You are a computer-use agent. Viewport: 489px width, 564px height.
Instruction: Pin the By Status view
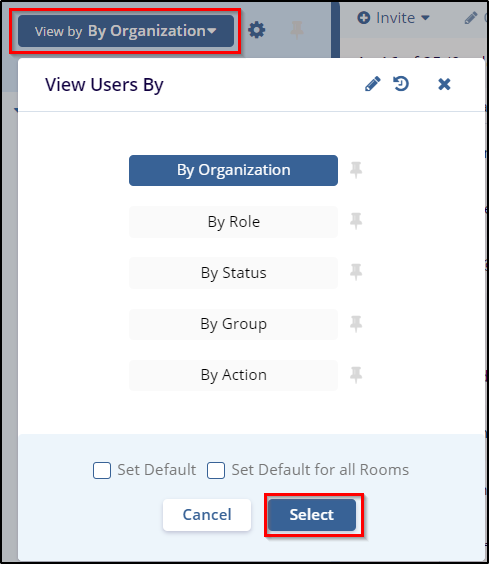pyautogui.click(x=356, y=272)
